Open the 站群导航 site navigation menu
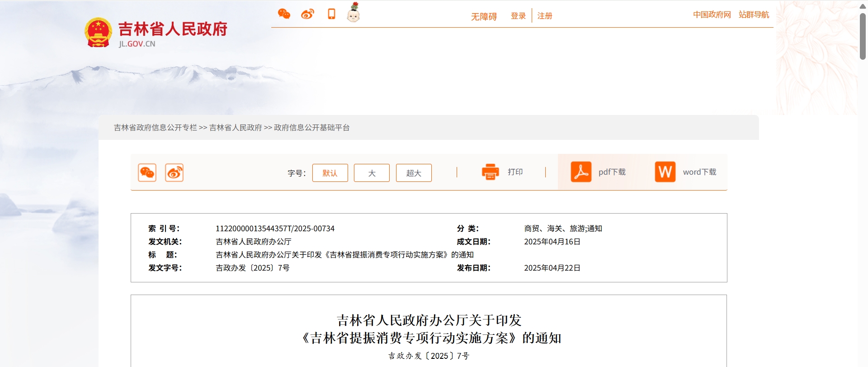The width and height of the screenshot is (868, 367). click(754, 14)
